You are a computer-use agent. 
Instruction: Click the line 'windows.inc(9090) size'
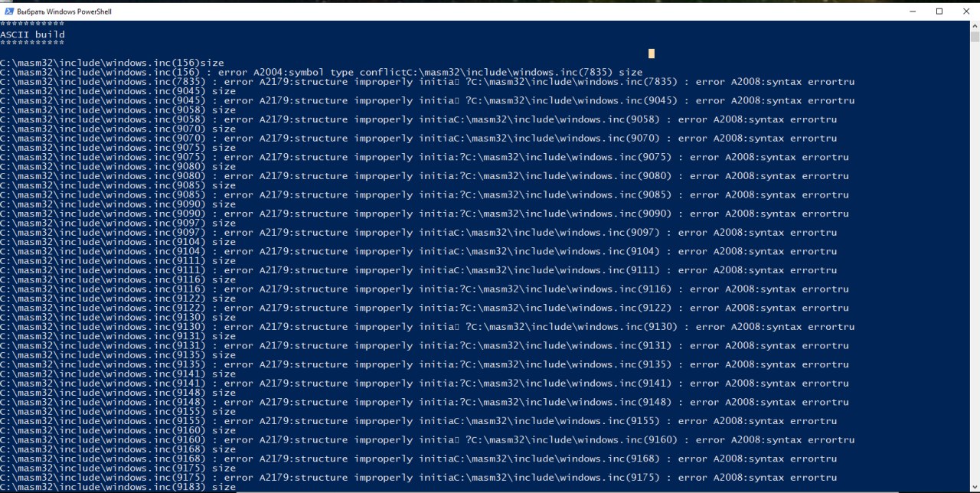[118, 204]
